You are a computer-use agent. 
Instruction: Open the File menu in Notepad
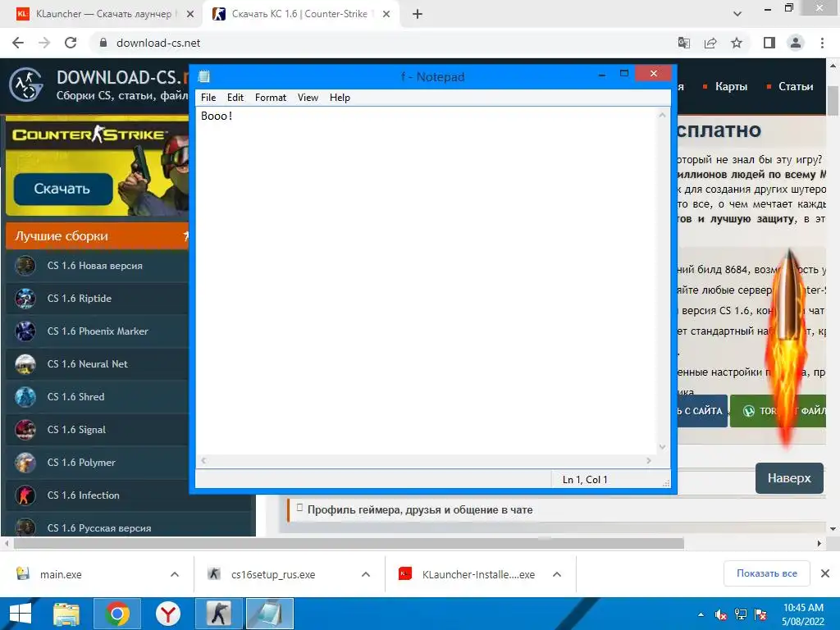click(208, 98)
